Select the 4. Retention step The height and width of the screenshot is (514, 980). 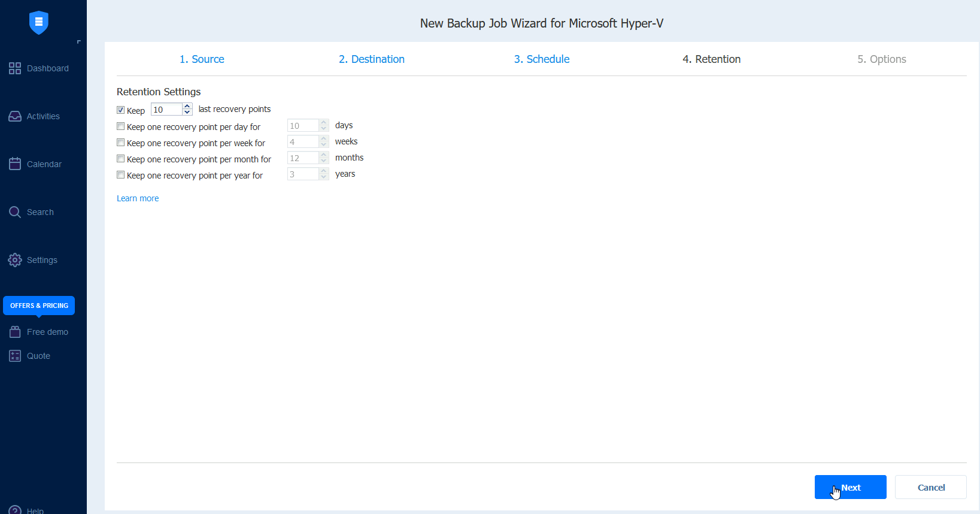coord(712,59)
